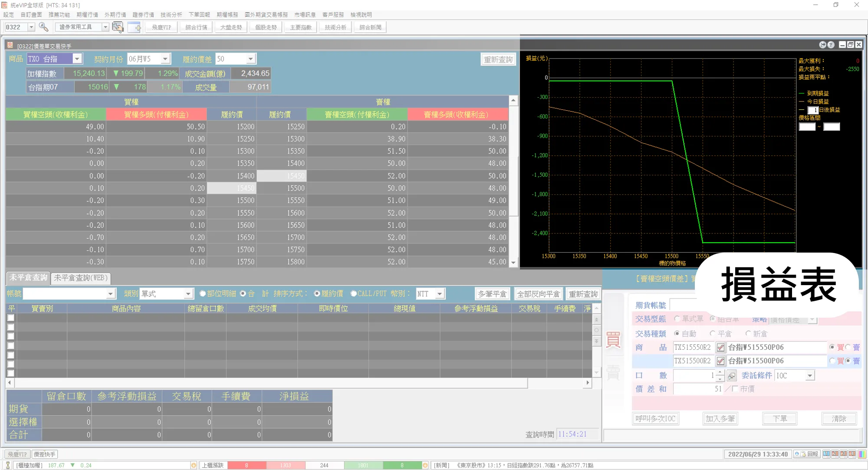Click the quantity keypad icon next to 口數
Image resolution: width=868 pixels, height=470 pixels.
pos(732,375)
